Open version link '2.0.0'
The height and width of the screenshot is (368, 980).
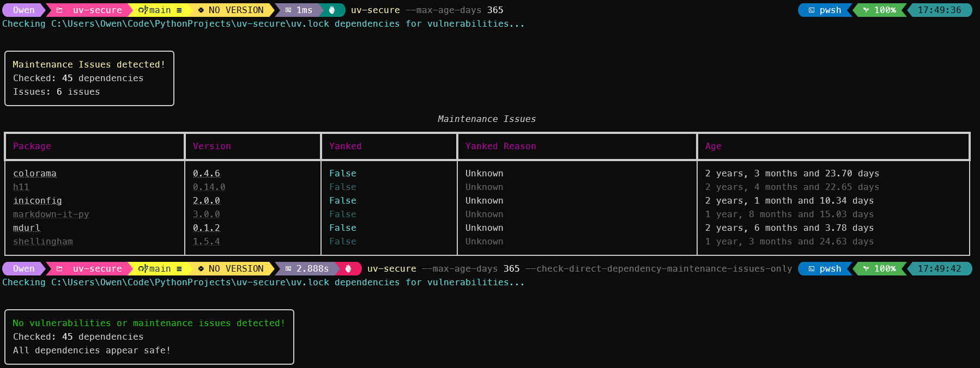207,201
